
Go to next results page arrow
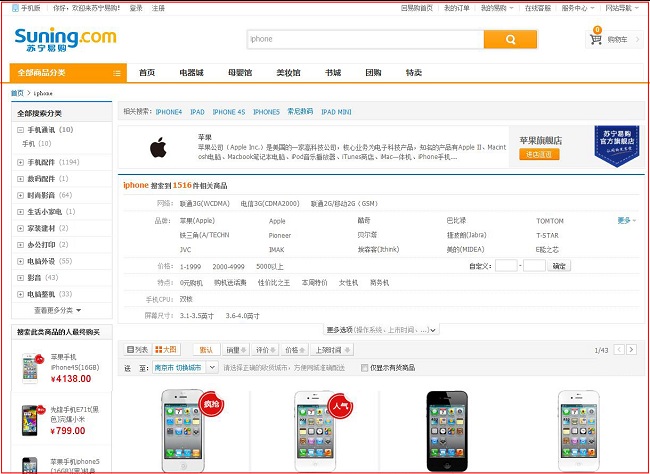[x=631, y=350]
